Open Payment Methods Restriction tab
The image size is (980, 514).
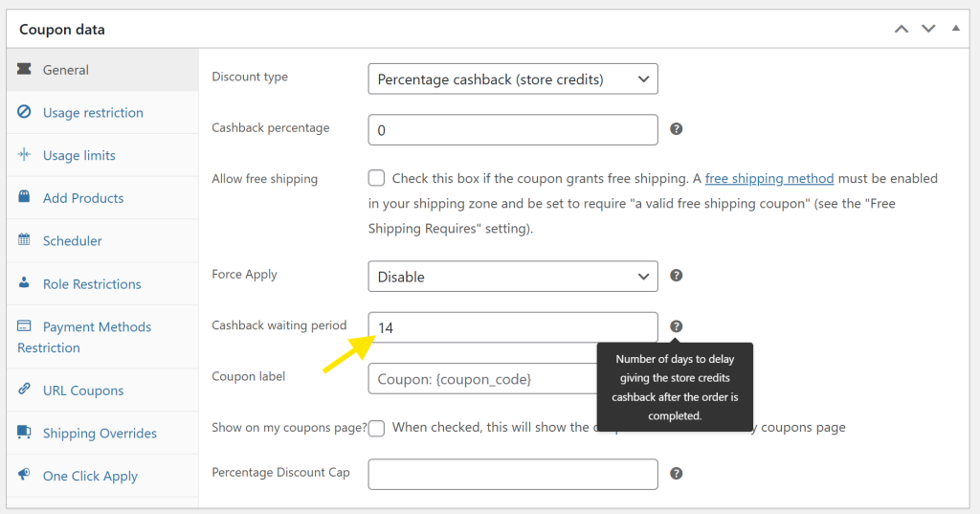pyautogui.click(x=102, y=337)
